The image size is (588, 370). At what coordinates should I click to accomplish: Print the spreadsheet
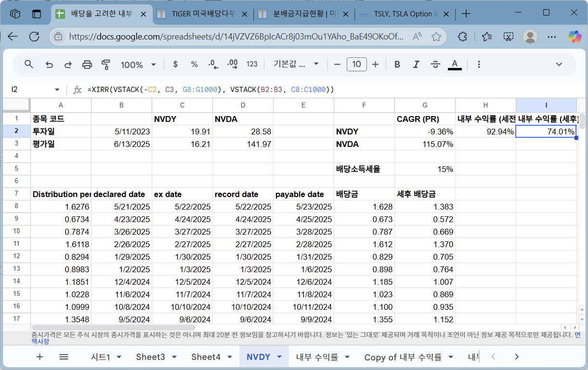87,64
